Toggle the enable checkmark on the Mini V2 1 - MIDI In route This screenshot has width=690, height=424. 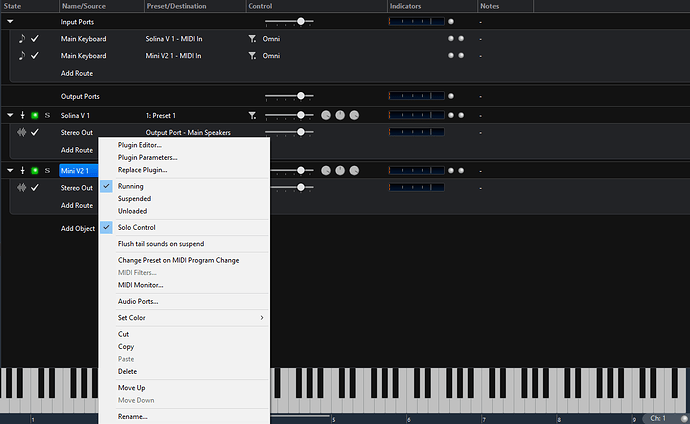pyautogui.click(x=35, y=55)
